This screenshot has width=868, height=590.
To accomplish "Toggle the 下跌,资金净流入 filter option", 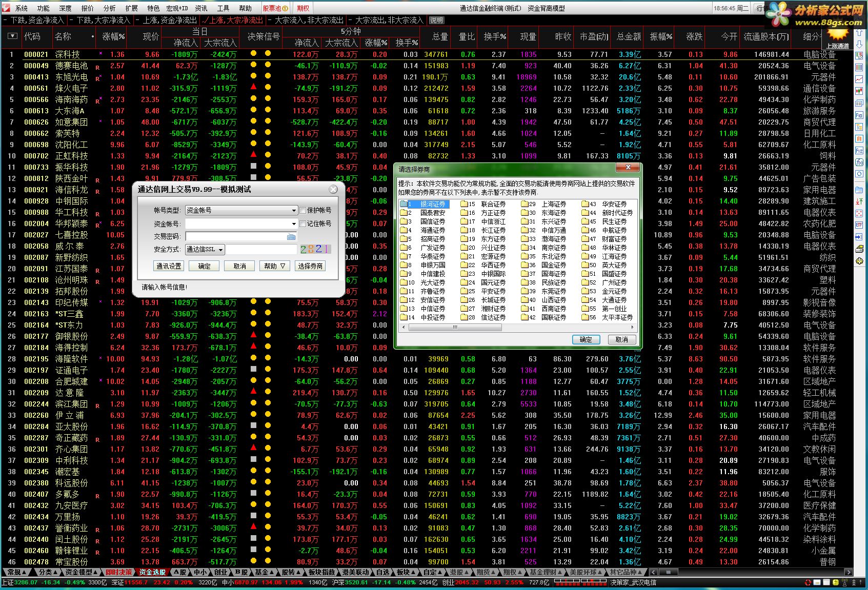I will 34,21.
